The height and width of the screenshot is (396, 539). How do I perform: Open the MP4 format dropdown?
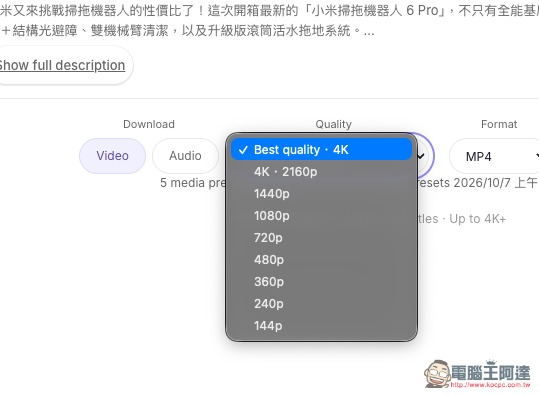(494, 156)
